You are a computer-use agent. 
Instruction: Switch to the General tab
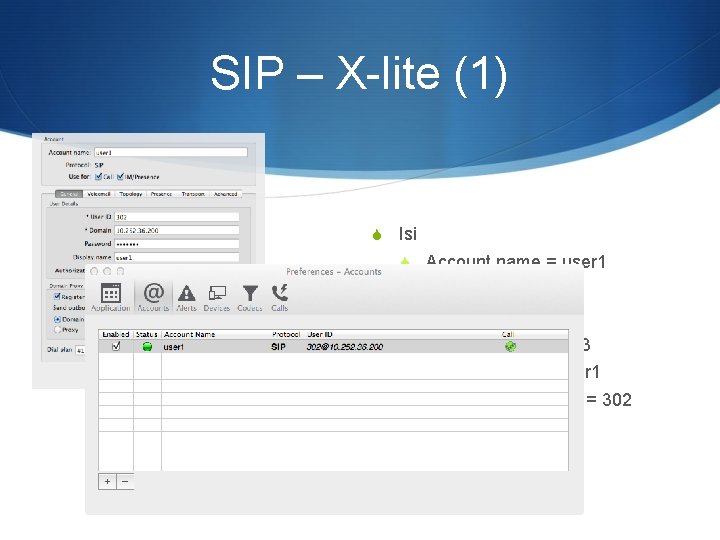click(x=69, y=194)
